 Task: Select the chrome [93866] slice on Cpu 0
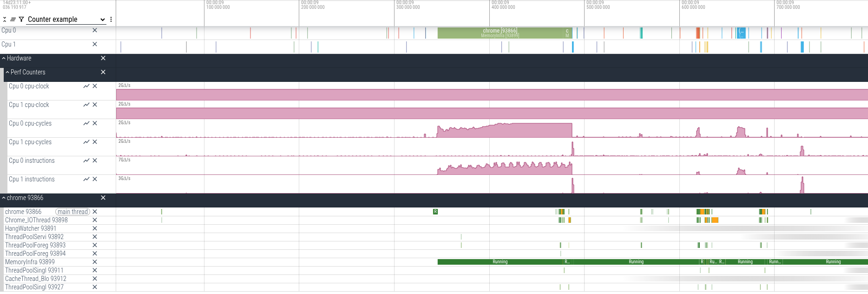point(500,33)
